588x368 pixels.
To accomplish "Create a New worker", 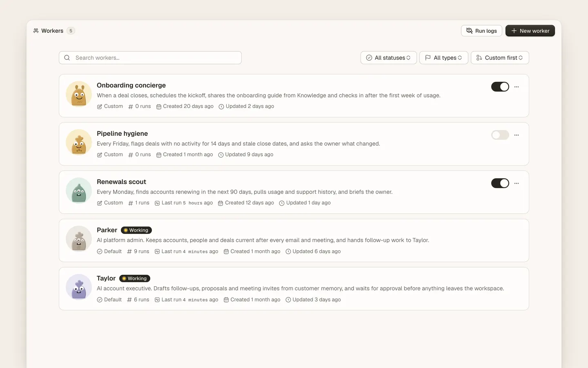I will pos(530,31).
